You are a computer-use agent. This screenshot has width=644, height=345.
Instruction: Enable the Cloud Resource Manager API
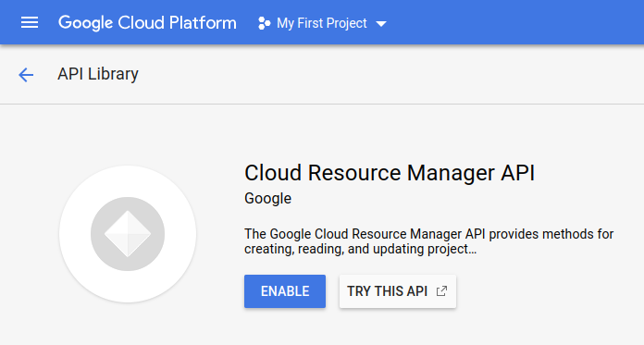tap(285, 291)
